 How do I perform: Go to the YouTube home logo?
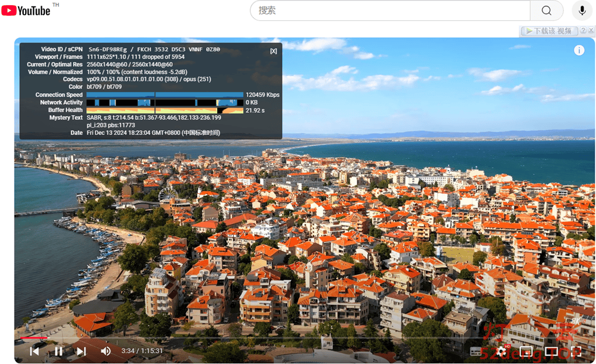click(x=26, y=10)
